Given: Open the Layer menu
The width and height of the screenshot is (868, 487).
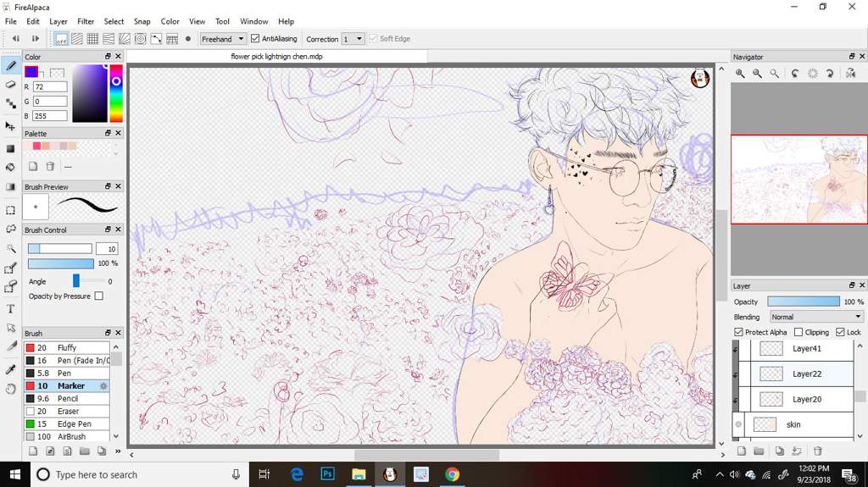Looking at the screenshot, I should [58, 21].
